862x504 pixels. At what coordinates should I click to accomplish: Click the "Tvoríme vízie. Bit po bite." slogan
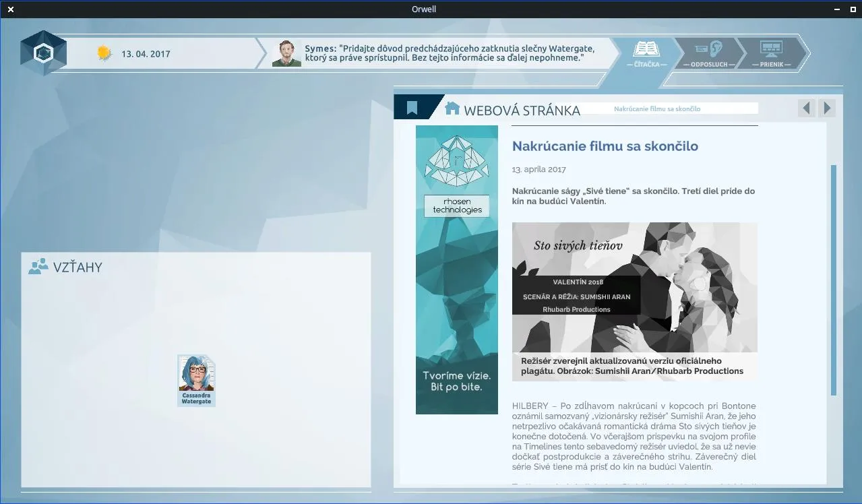[x=457, y=381]
